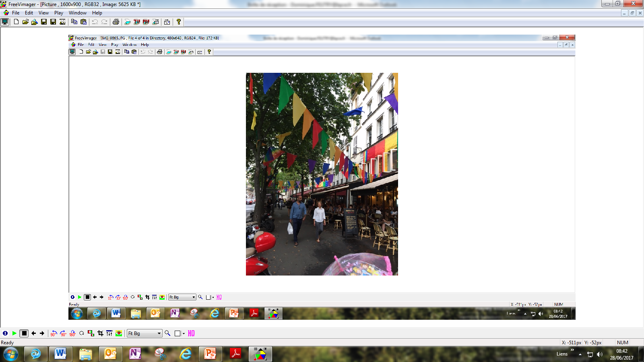
Task: Open image adjustments sliders icon in the bottom toolbar
Action: point(109,333)
